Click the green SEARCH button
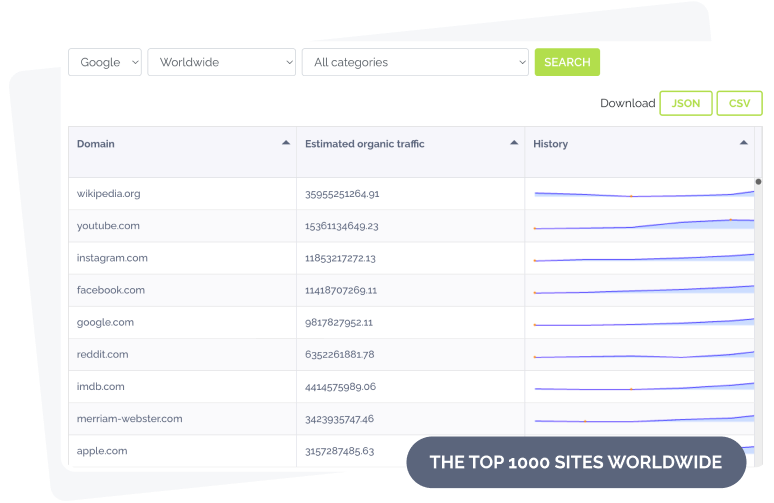 567,62
